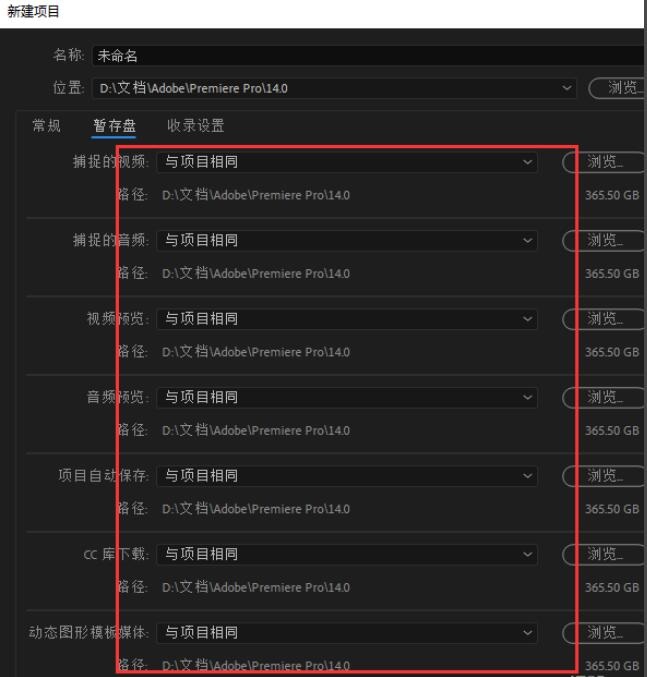Click the project name field showing 未命名
Image resolution: width=647 pixels, height=677 pixels.
(x=368, y=56)
